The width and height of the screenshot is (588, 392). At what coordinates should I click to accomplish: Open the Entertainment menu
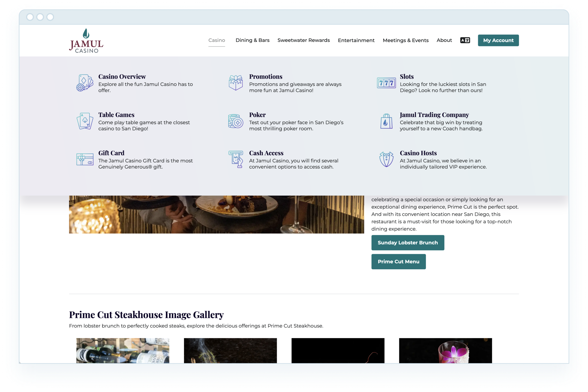click(x=356, y=40)
